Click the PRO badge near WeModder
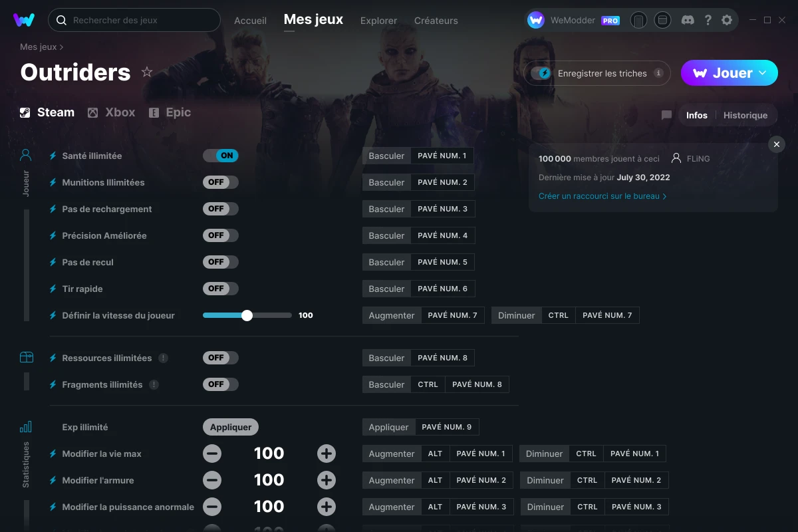This screenshot has height=532, width=798. point(610,21)
